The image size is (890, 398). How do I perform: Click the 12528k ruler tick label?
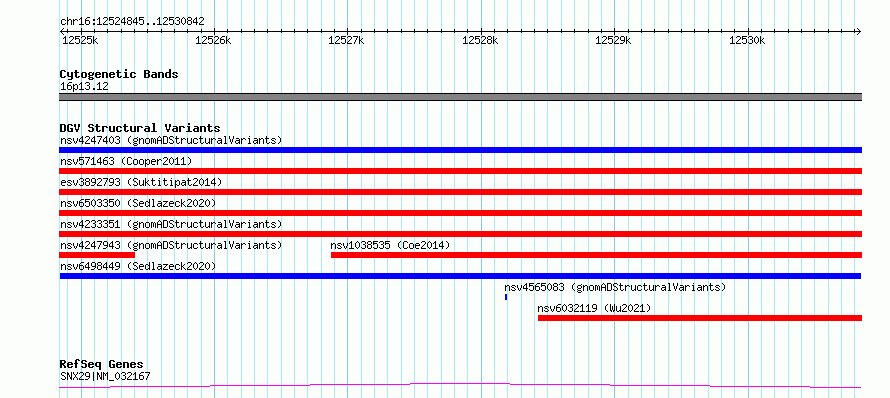click(x=480, y=40)
